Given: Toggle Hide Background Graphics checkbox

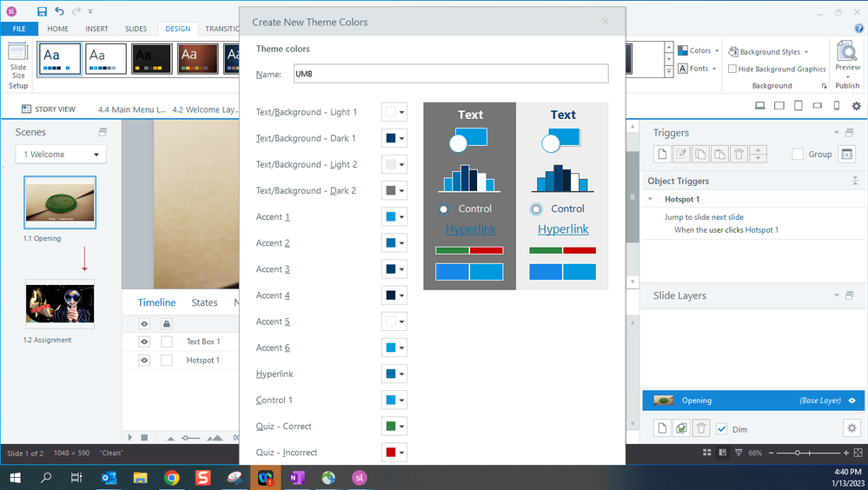Looking at the screenshot, I should [x=732, y=70].
